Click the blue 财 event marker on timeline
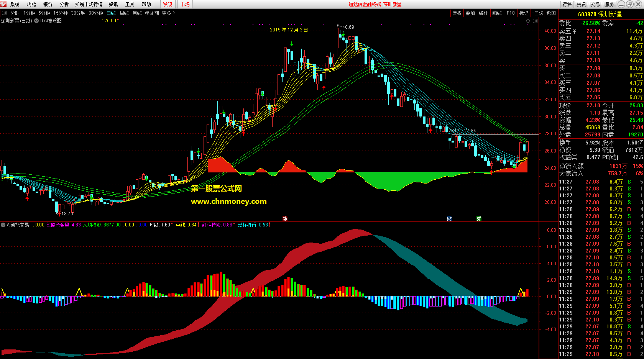The height and width of the screenshot is (359, 644). click(449, 218)
